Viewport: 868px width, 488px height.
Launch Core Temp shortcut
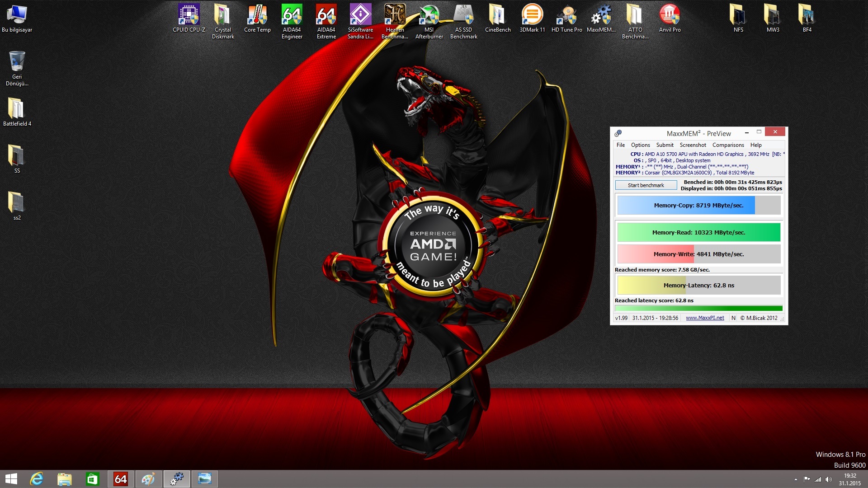257,19
